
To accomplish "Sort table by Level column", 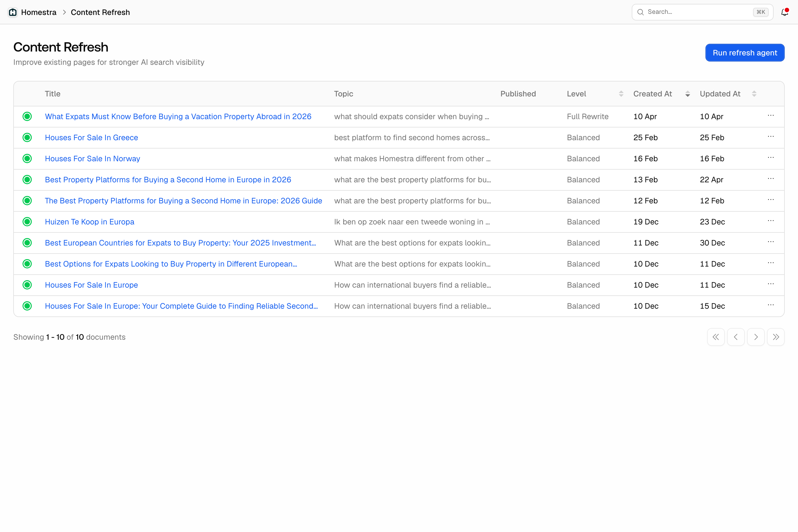I will point(621,94).
